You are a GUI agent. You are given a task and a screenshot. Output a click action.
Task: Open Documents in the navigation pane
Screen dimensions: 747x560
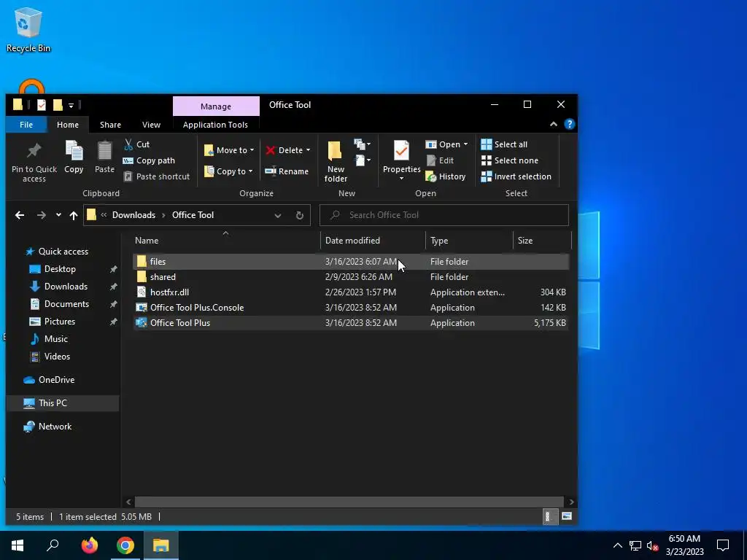[x=66, y=304]
